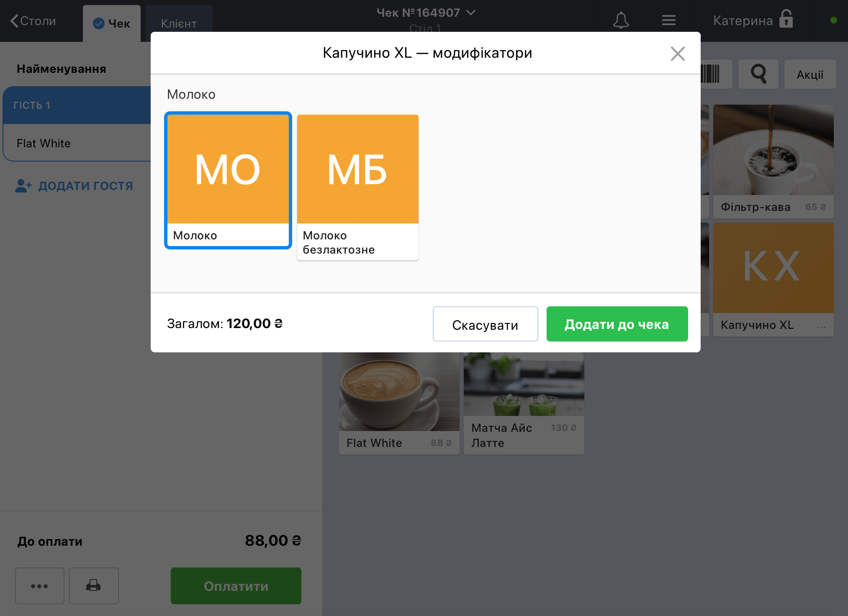Go back to Столи

(33, 21)
